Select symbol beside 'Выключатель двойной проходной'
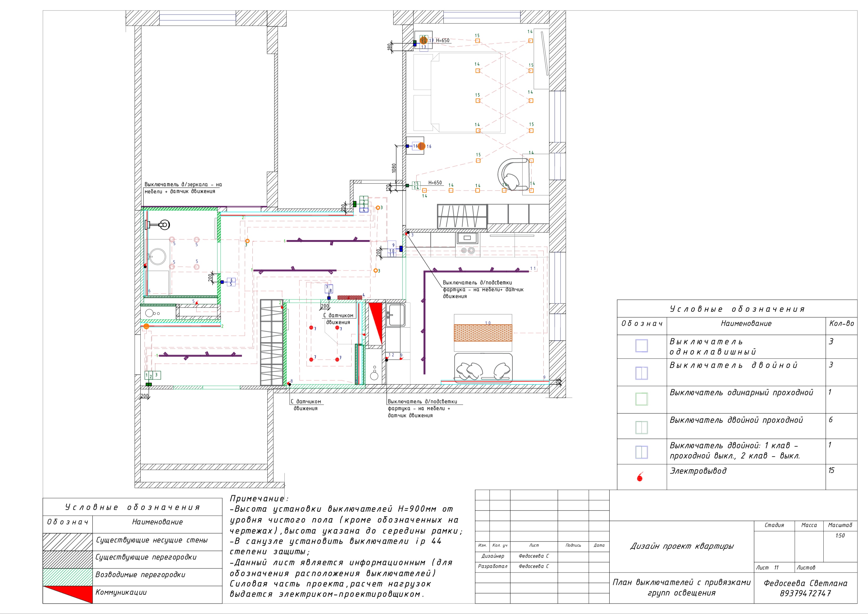Screen dimensions: 868x614 coord(642,428)
